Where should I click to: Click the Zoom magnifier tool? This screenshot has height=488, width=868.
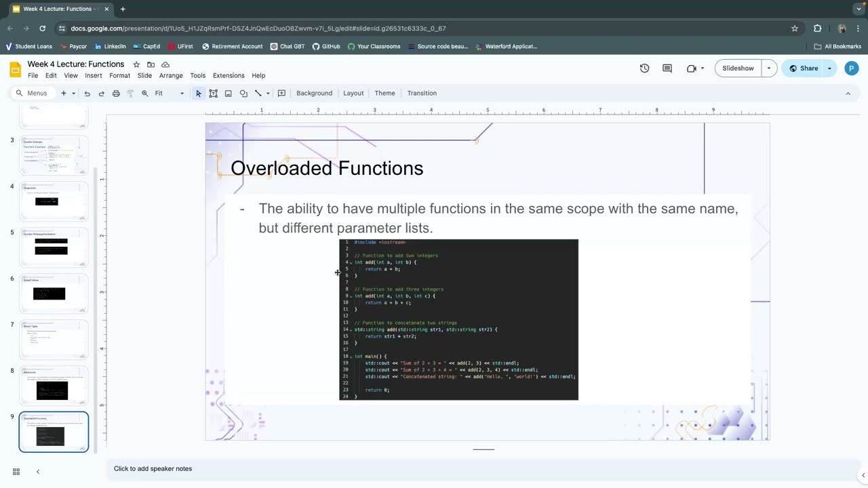tap(144, 94)
